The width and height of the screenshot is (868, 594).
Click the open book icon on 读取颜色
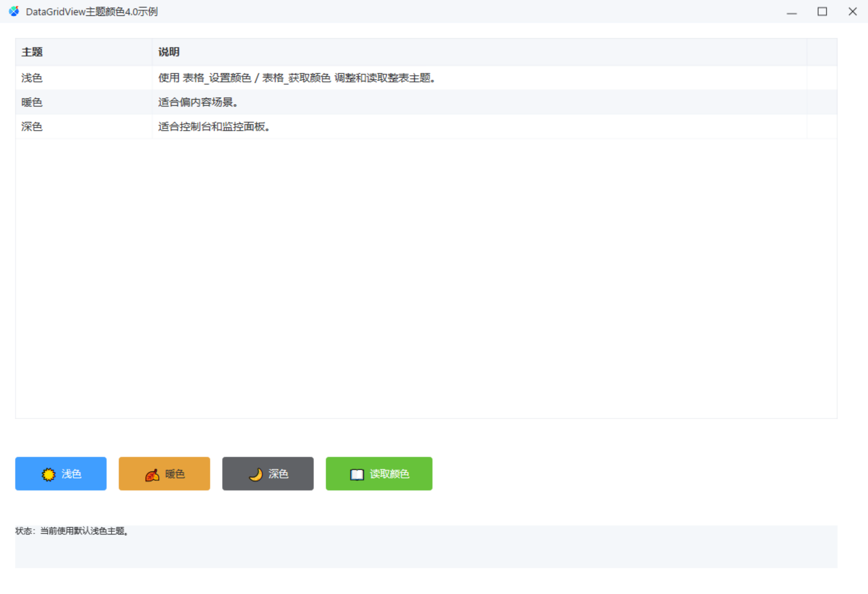[357, 474]
